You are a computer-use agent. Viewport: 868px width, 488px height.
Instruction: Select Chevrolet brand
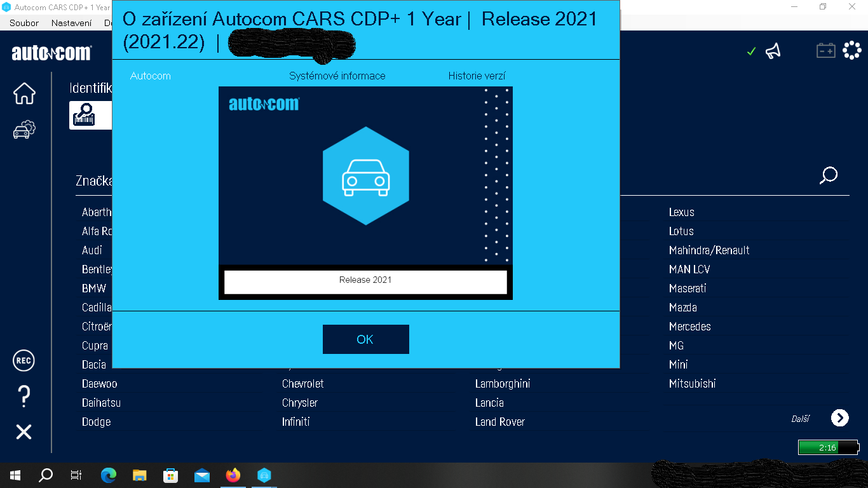click(x=302, y=384)
